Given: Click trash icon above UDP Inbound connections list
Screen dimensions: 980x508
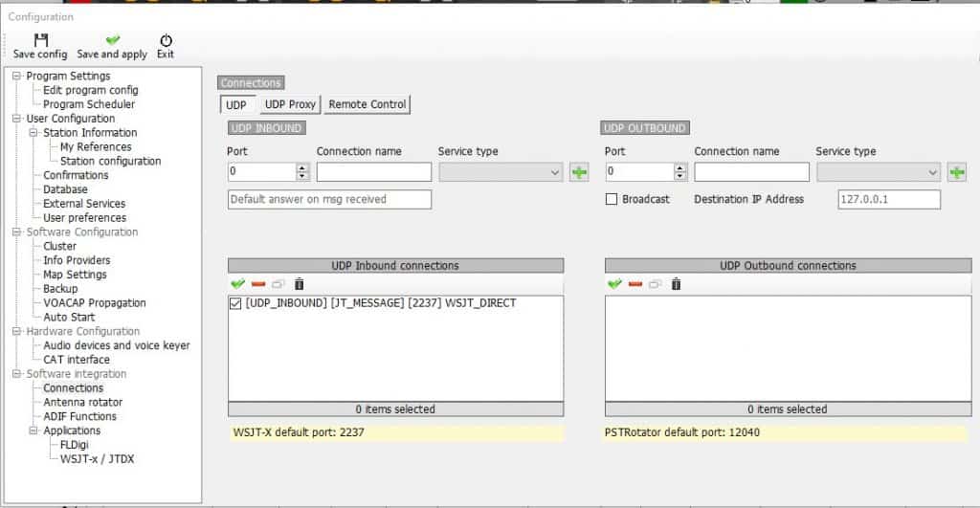Looking at the screenshot, I should click(299, 284).
